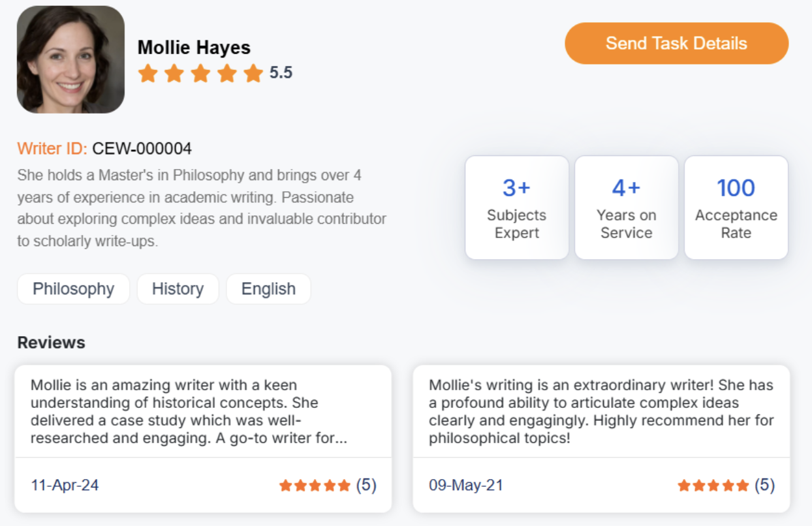Click the 3+ Subjects Expert card
The image size is (812, 526).
[516, 208]
